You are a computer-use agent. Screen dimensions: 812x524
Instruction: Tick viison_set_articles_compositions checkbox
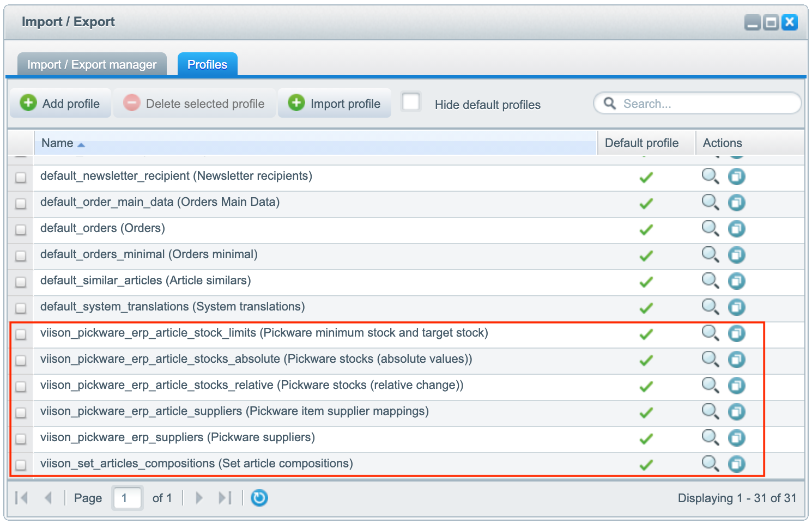pos(21,465)
